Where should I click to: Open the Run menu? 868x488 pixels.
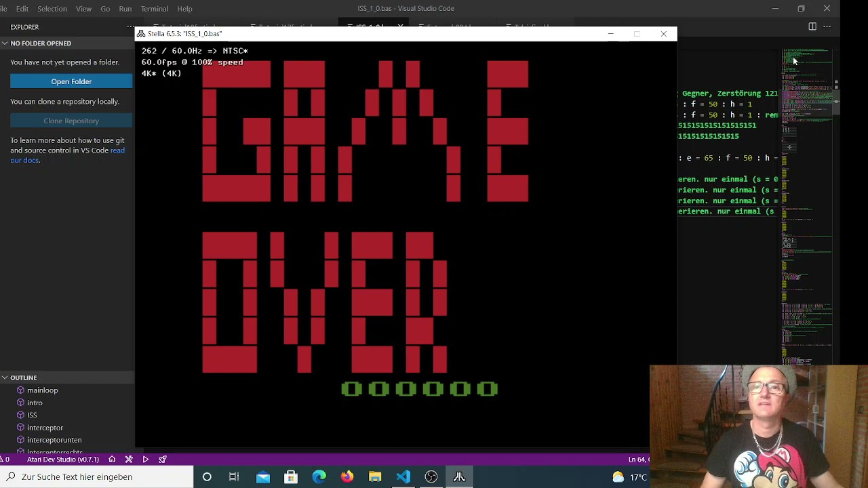125,9
